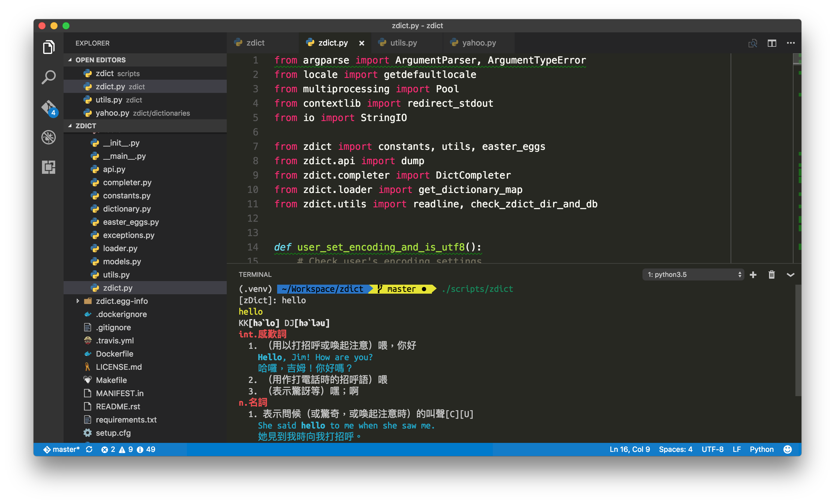
Task: Click Python language mode in status bar
Action: 762,449
